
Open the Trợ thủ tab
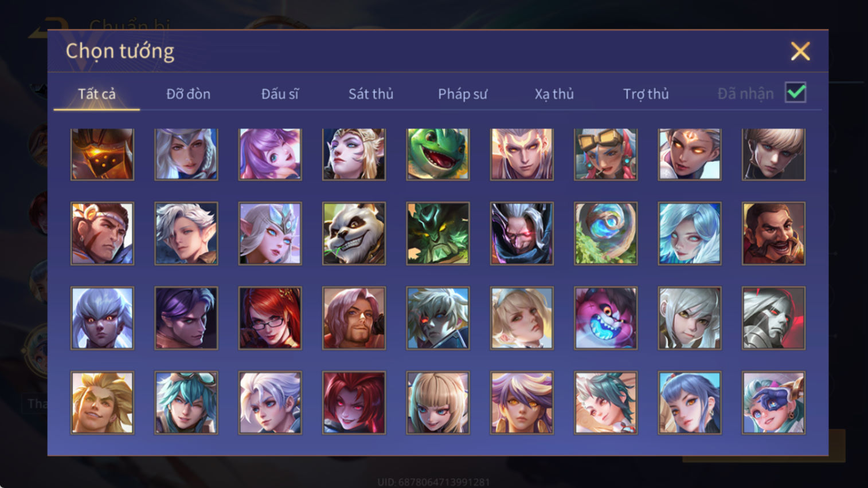click(646, 94)
